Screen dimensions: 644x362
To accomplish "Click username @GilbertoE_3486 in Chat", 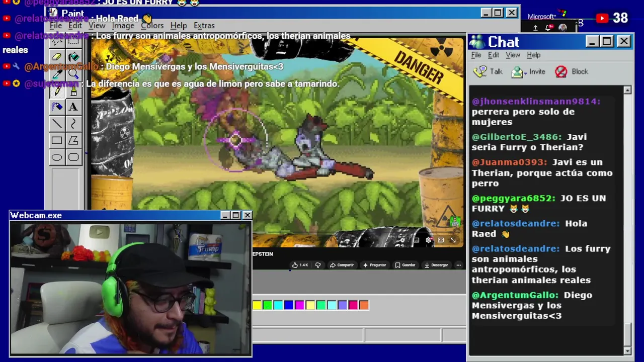I will pyautogui.click(x=517, y=137).
